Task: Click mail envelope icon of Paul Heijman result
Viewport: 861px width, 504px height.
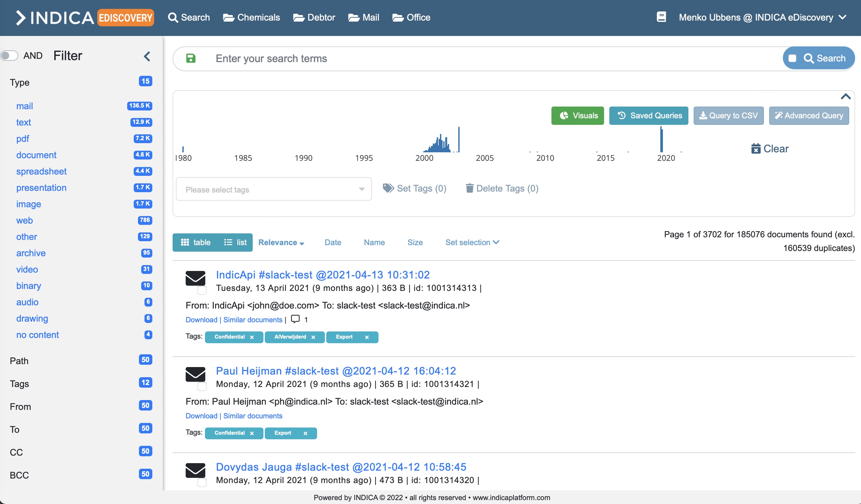Action: (195, 374)
